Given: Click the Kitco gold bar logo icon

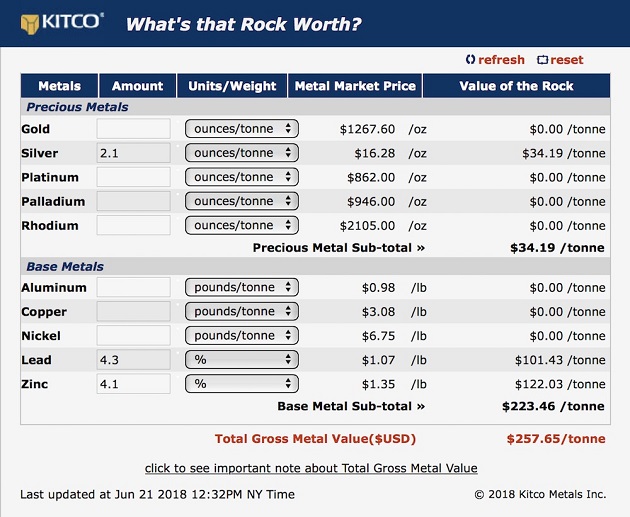Looking at the screenshot, I should coord(30,24).
